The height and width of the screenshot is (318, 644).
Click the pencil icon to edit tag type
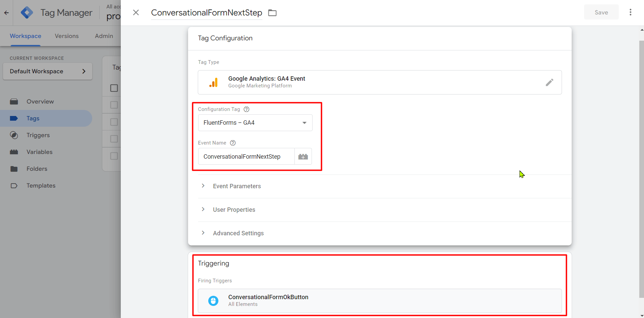point(549,82)
